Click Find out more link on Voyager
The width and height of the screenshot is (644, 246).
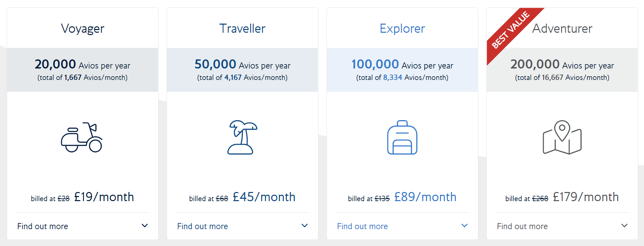pyautogui.click(x=42, y=226)
